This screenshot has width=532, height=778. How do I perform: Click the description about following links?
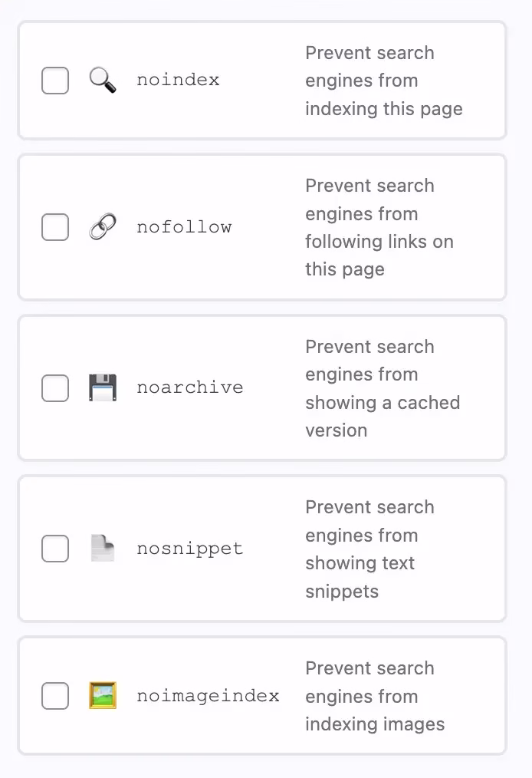point(383,226)
